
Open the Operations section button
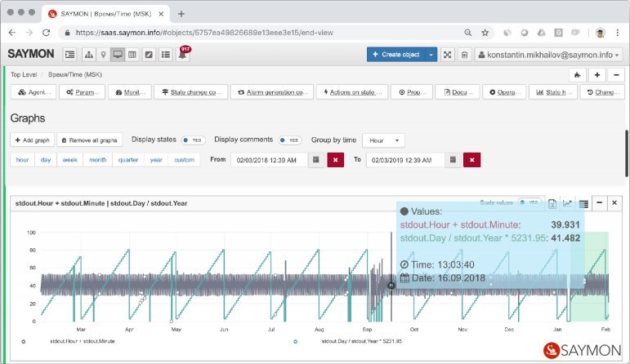[x=504, y=92]
